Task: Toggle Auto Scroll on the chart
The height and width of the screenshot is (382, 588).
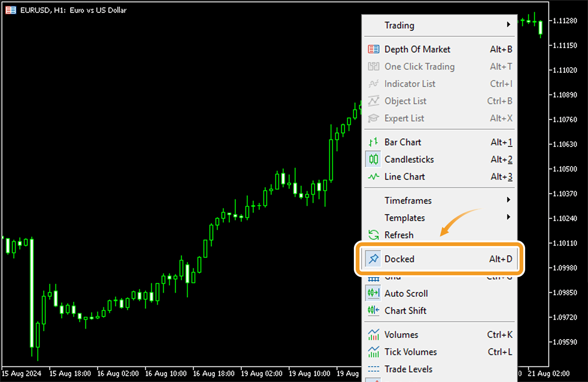Action: [406, 294]
